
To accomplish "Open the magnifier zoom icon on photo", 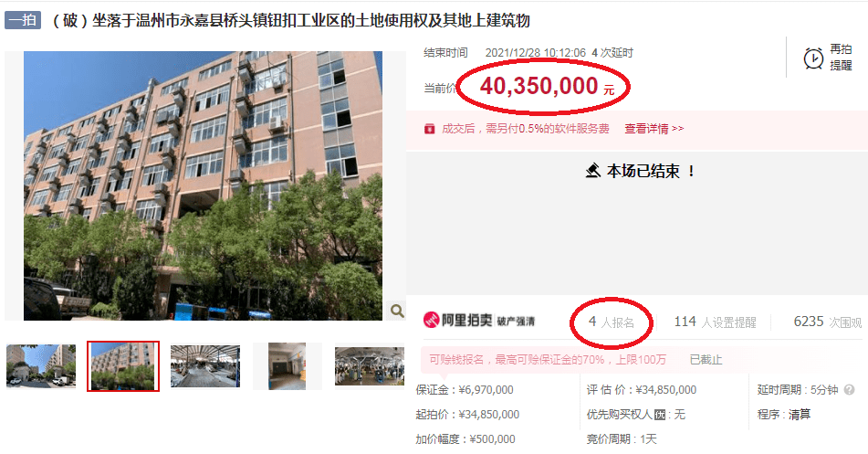I will tap(396, 311).
